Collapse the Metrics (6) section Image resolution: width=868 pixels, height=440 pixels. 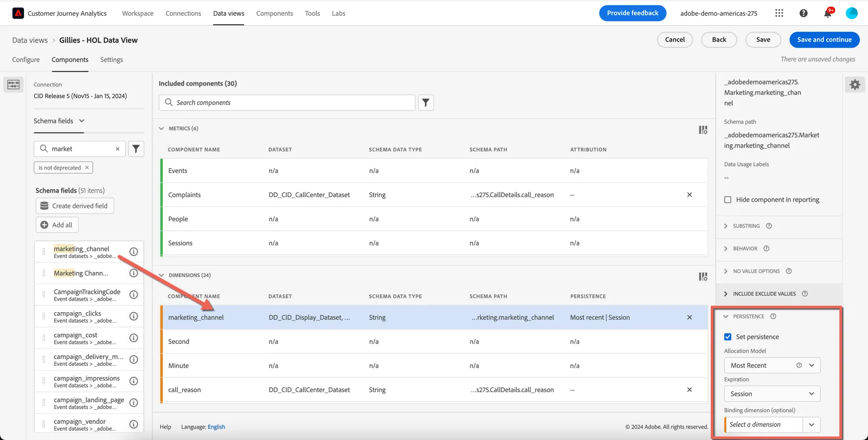(161, 128)
